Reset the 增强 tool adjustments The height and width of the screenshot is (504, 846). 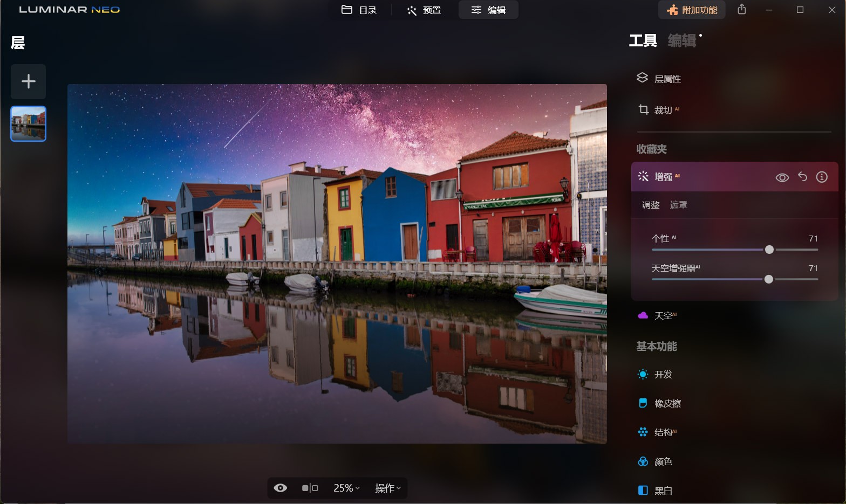802,177
